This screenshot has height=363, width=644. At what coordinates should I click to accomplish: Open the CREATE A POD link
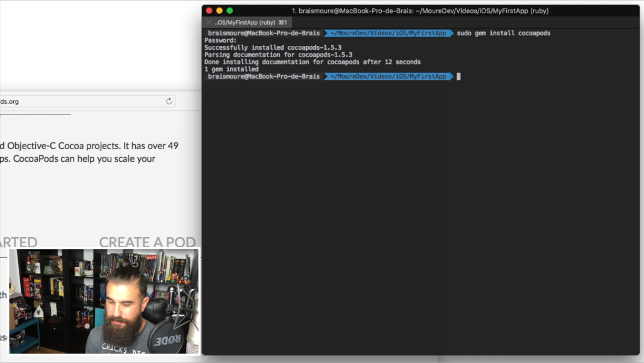147,242
